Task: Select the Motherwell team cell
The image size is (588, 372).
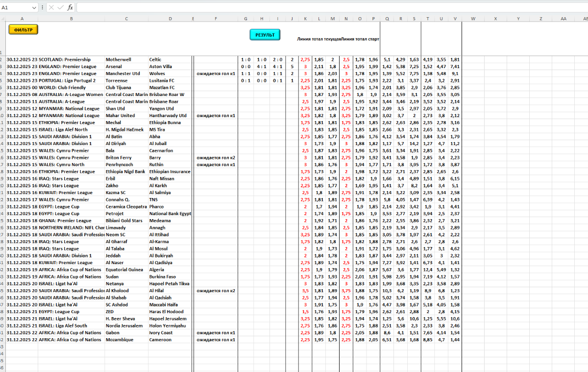Action: pos(118,60)
